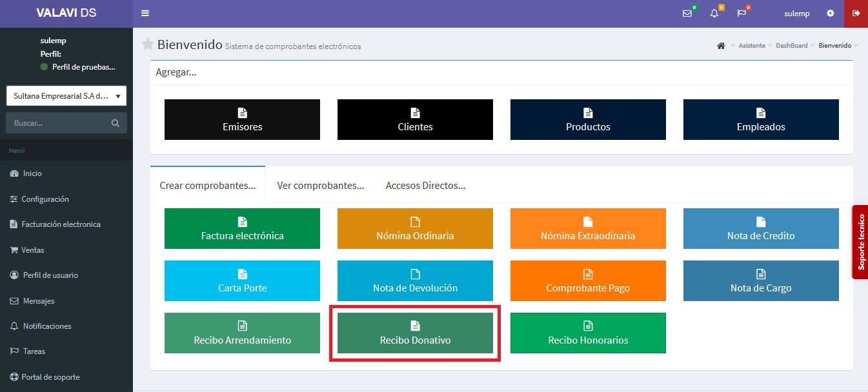Click the search magnifier icon in sidebar
868x392 pixels.
pyautogui.click(x=116, y=123)
